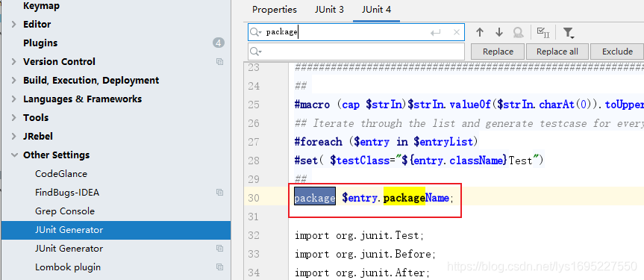644x280 pixels.
Task: Open search history magnifier dropdown
Action: 256,32
